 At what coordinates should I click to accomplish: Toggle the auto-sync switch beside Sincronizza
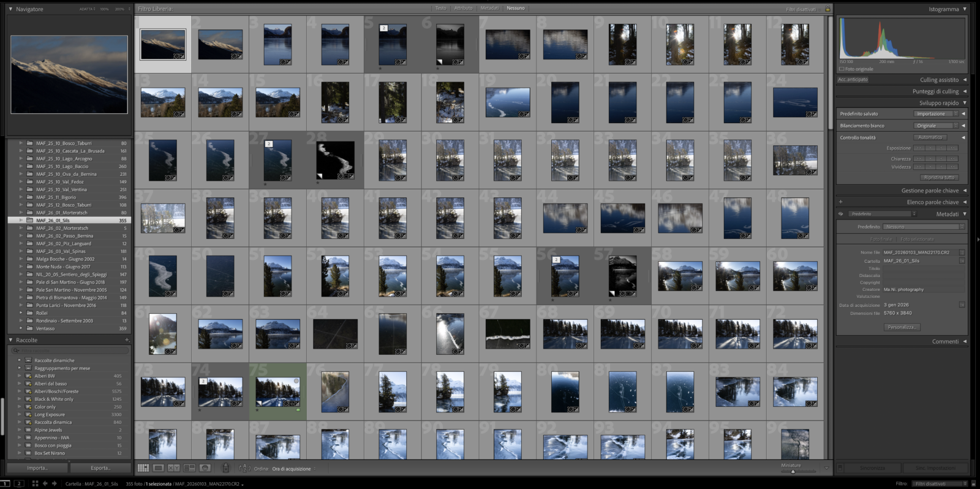click(840, 468)
